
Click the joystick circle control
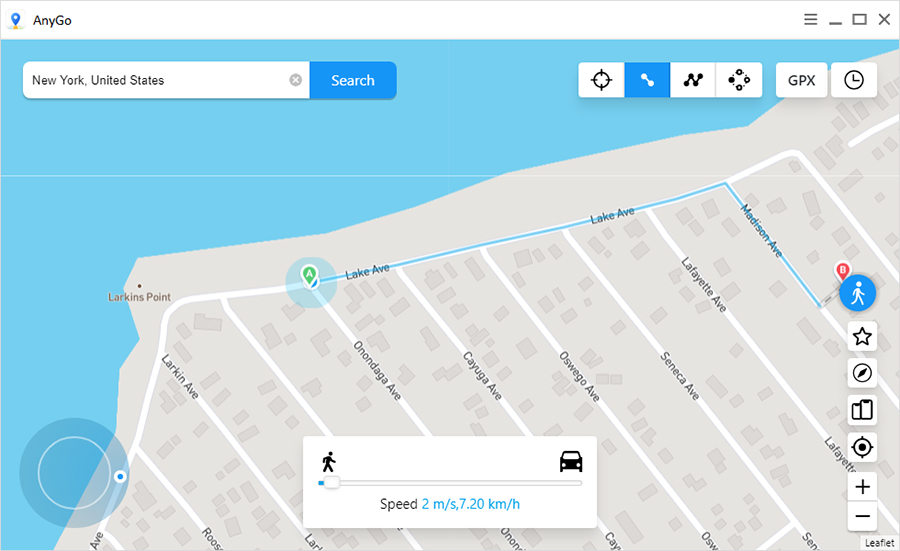tap(73, 473)
